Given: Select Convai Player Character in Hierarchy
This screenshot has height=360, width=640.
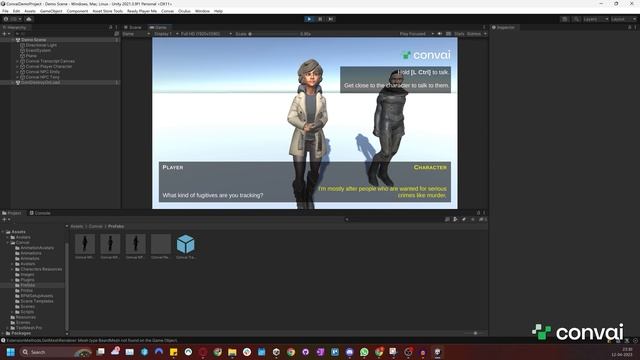Looking at the screenshot, I should pos(49,67).
